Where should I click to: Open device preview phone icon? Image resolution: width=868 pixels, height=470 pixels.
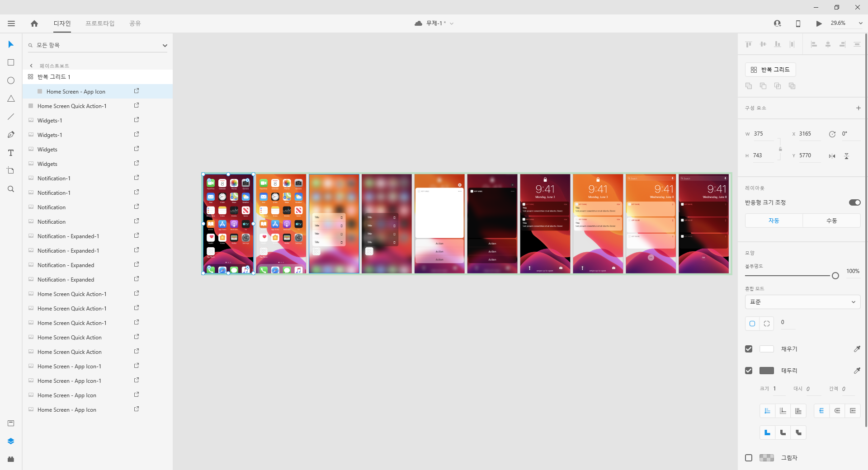[x=798, y=23]
